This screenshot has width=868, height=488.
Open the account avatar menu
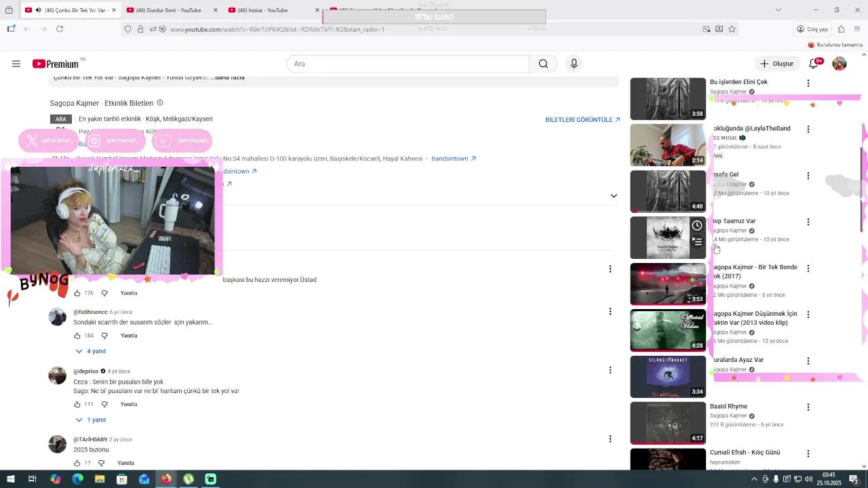pyautogui.click(x=840, y=64)
